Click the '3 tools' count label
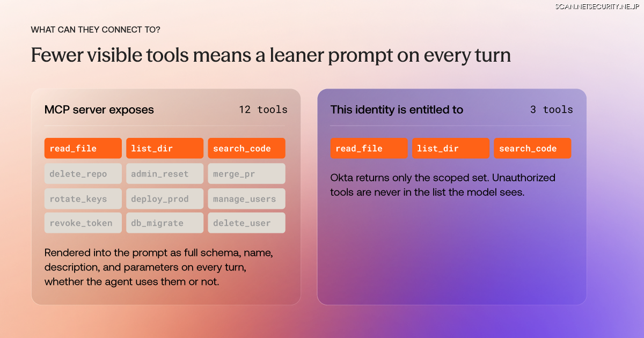The image size is (644, 338). [552, 109]
